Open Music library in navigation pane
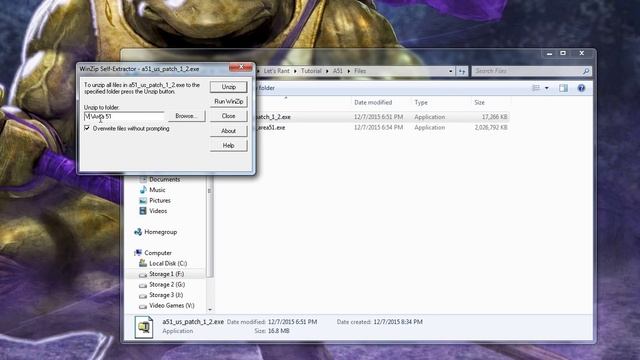This screenshot has width=640, height=360. [157, 190]
